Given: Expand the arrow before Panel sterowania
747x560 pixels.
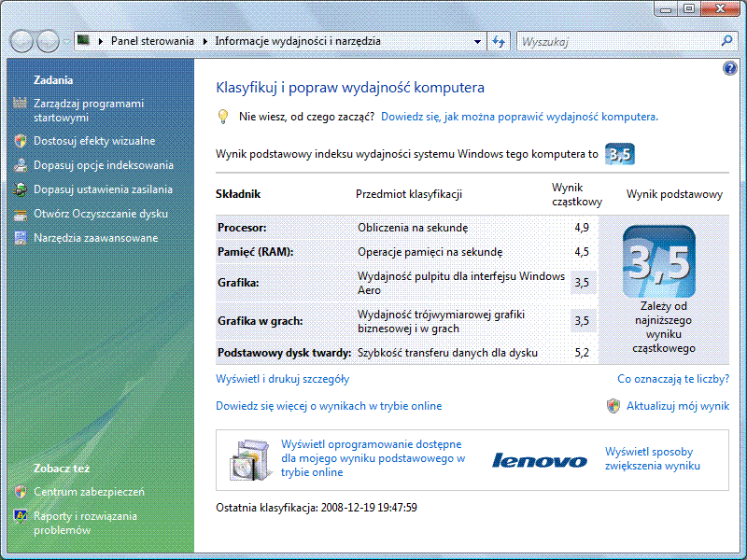Looking at the screenshot, I should pyautogui.click(x=101, y=41).
